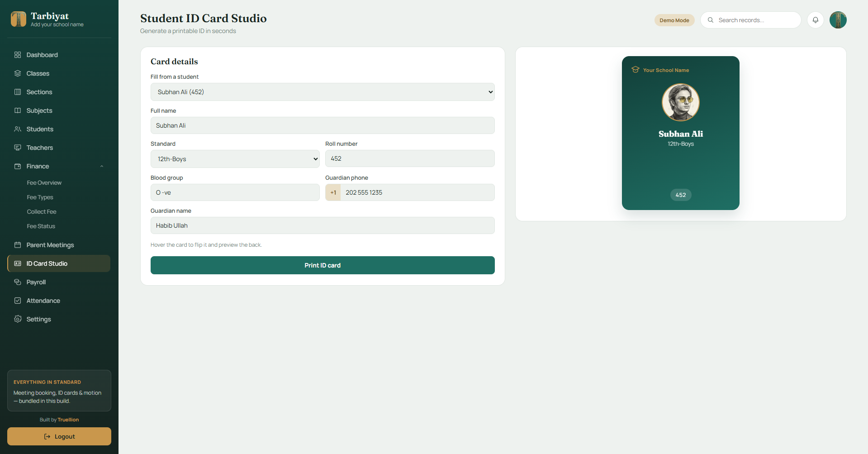Click the Finance wallet icon
This screenshot has height=454, width=868.
click(x=18, y=166)
